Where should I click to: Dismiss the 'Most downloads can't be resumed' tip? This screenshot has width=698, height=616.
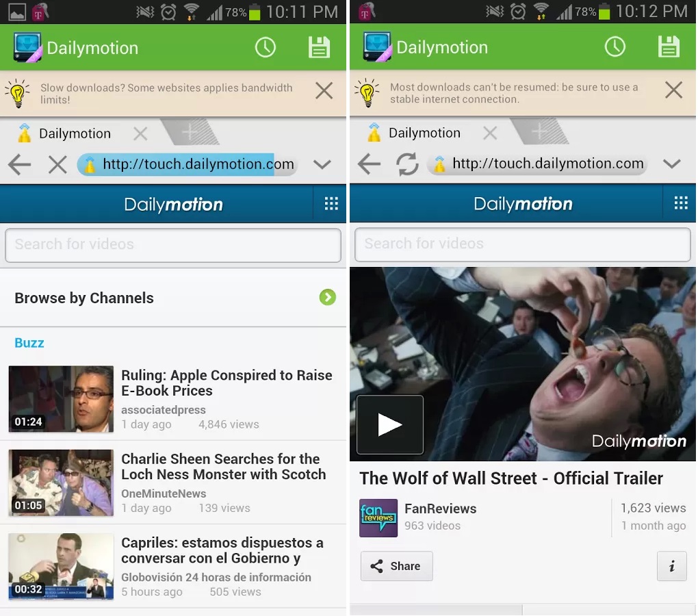click(673, 90)
